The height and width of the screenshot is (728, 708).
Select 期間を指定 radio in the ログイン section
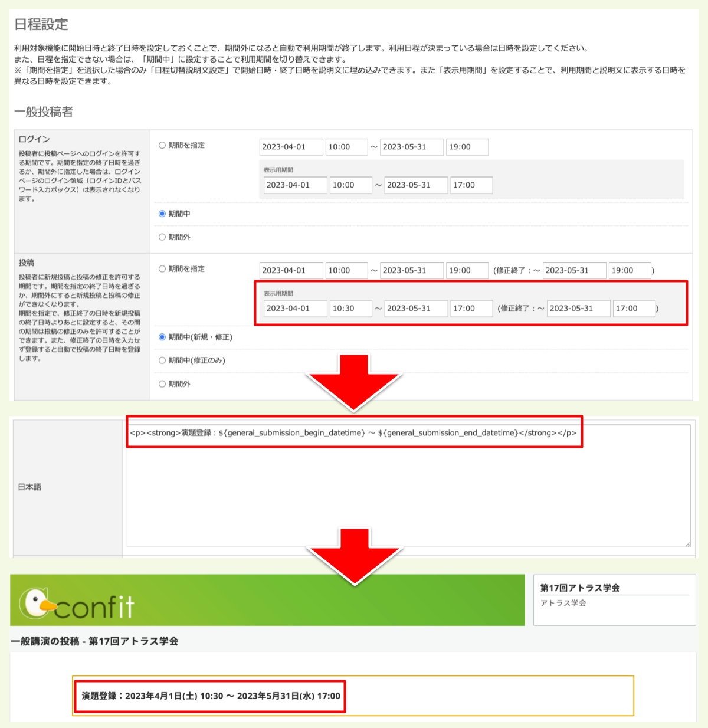160,145
